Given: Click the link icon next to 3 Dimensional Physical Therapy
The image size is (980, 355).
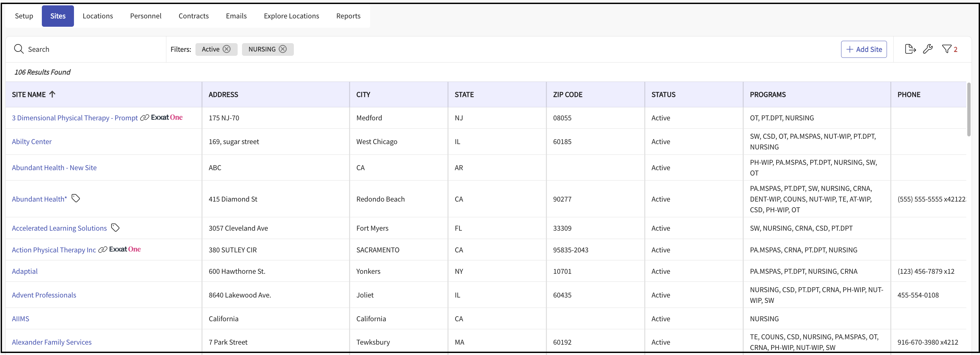Looking at the screenshot, I should (x=145, y=118).
